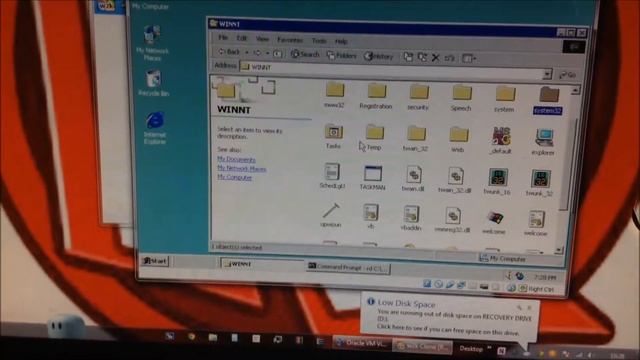Switch to the WINNT taskbar button

(x=261, y=264)
